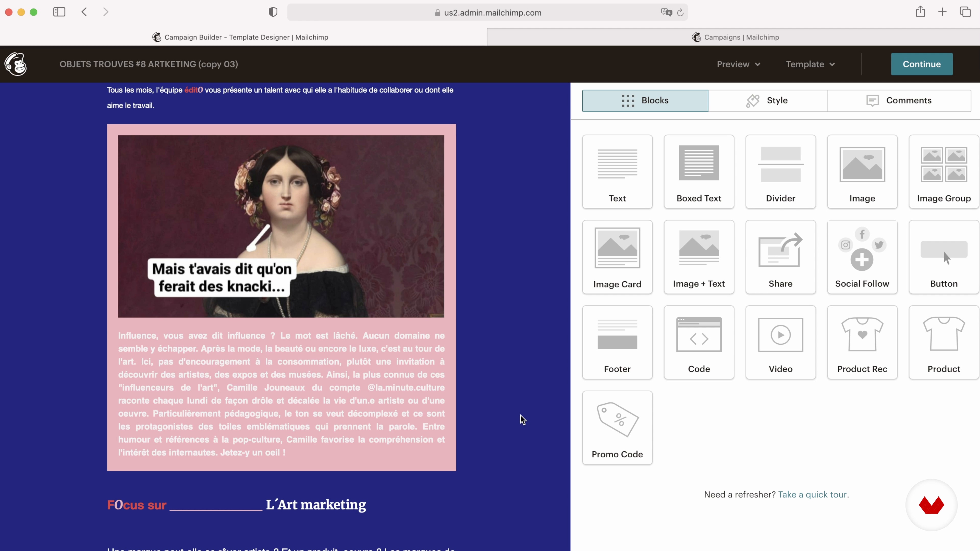Add an Image Group block

pyautogui.click(x=944, y=171)
